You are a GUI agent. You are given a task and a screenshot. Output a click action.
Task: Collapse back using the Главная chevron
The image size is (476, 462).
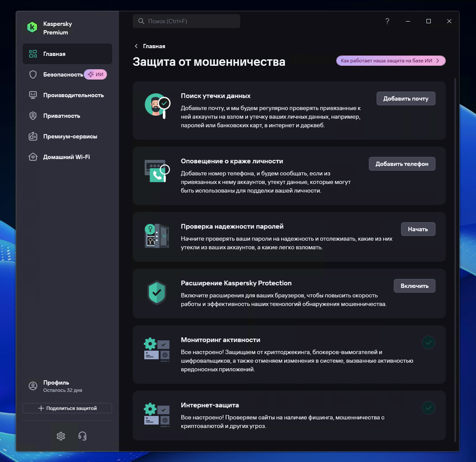[136, 46]
